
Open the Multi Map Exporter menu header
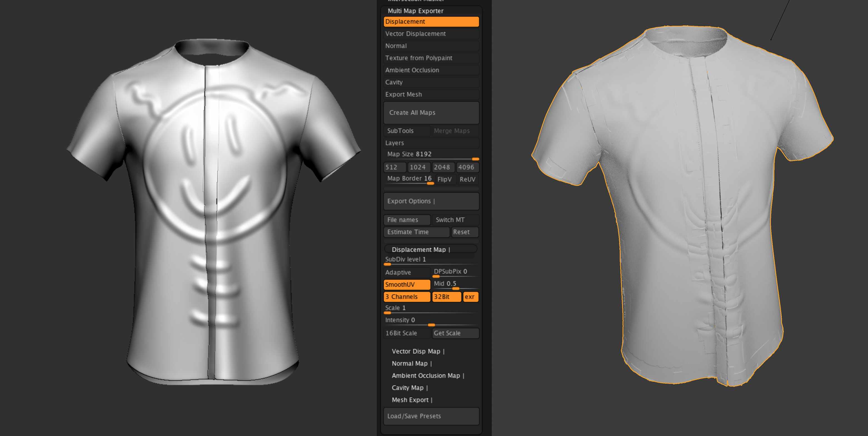point(415,11)
